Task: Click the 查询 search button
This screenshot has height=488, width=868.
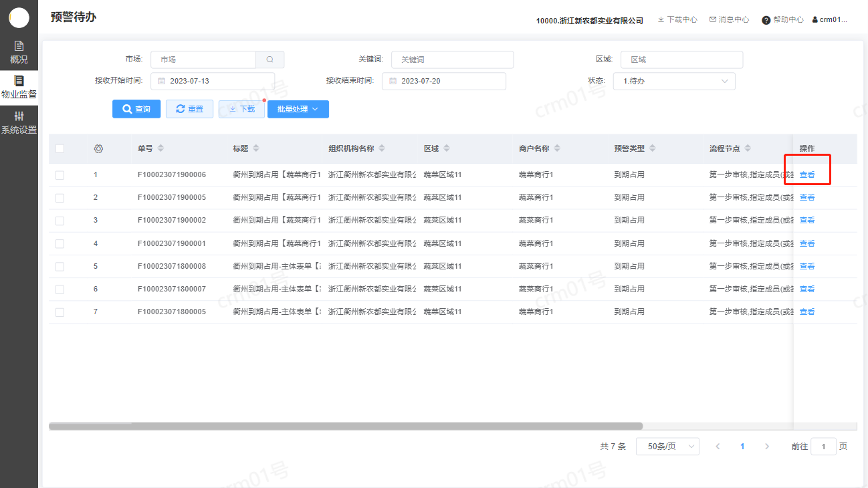Action: click(x=136, y=109)
